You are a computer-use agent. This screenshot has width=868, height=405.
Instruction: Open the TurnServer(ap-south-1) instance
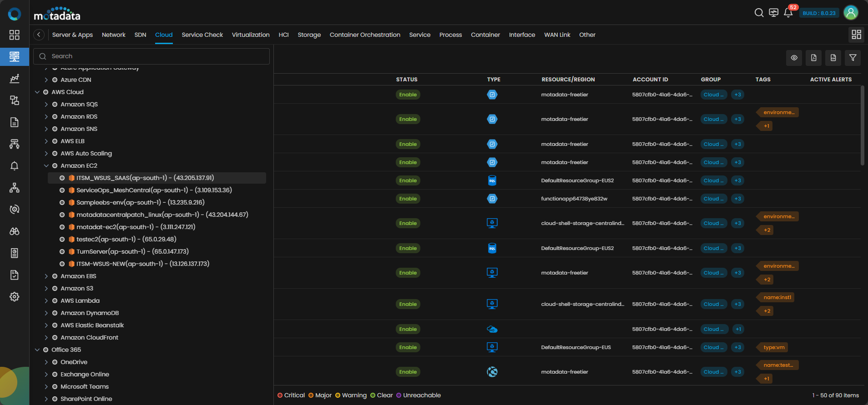tap(132, 251)
